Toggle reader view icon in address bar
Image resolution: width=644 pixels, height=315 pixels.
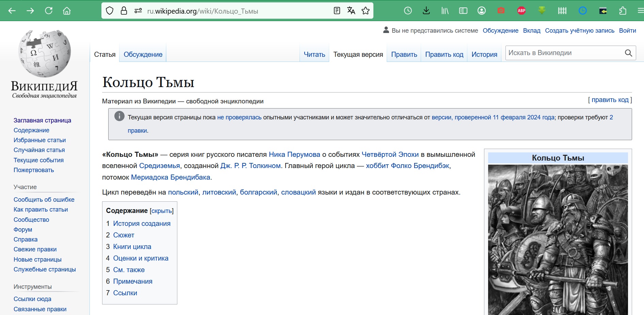click(x=337, y=11)
